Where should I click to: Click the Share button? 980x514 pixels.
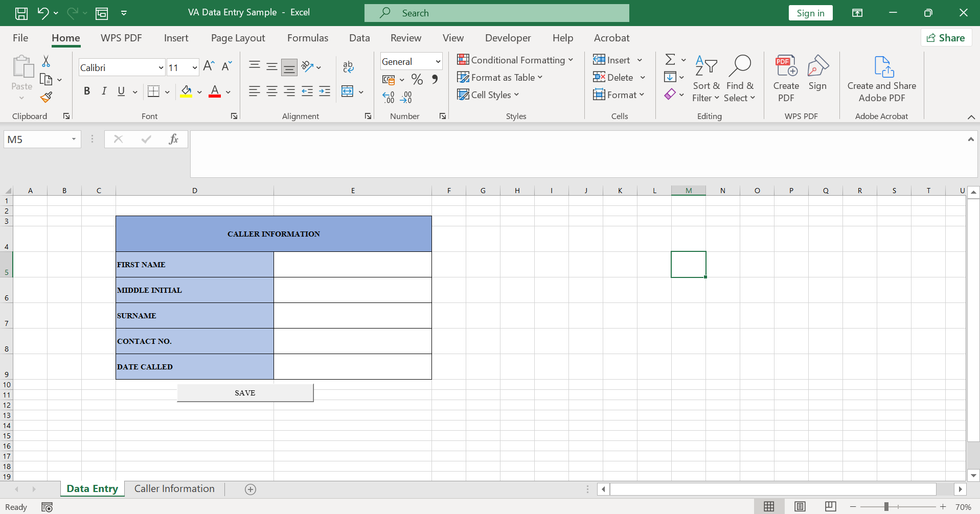point(946,38)
